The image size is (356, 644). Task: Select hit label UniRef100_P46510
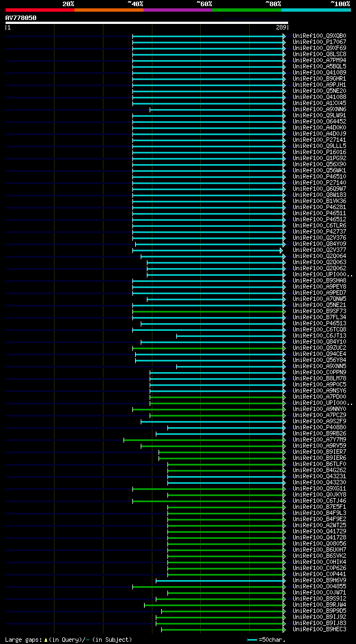click(319, 177)
